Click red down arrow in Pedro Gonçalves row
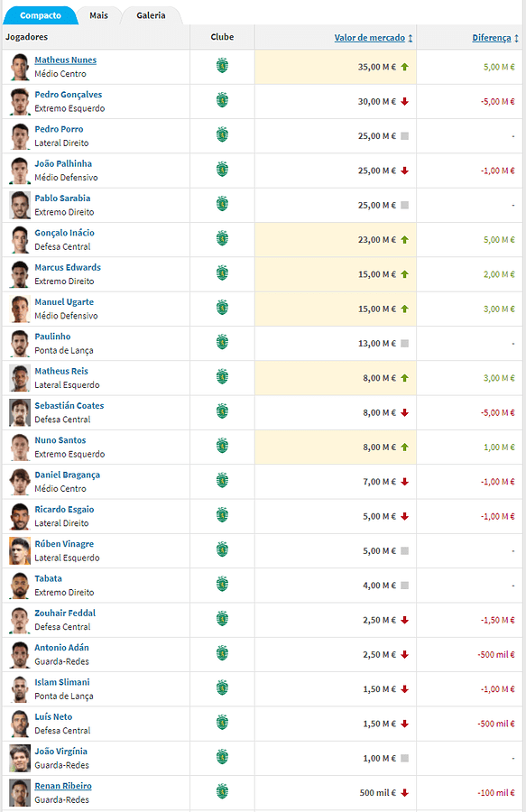The image size is (526, 812). (x=405, y=101)
